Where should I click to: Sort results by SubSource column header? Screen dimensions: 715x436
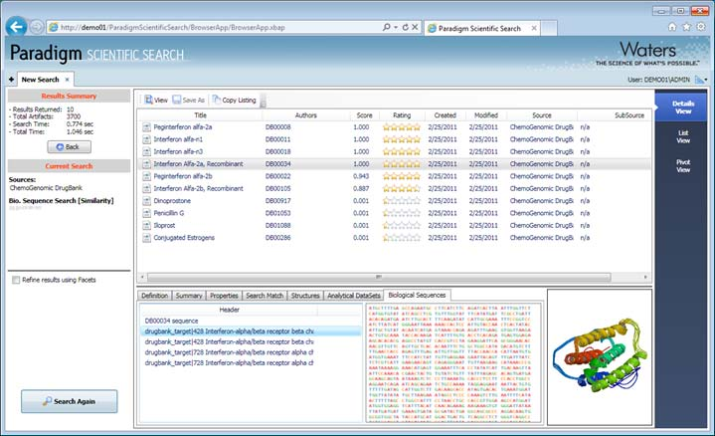click(613, 115)
